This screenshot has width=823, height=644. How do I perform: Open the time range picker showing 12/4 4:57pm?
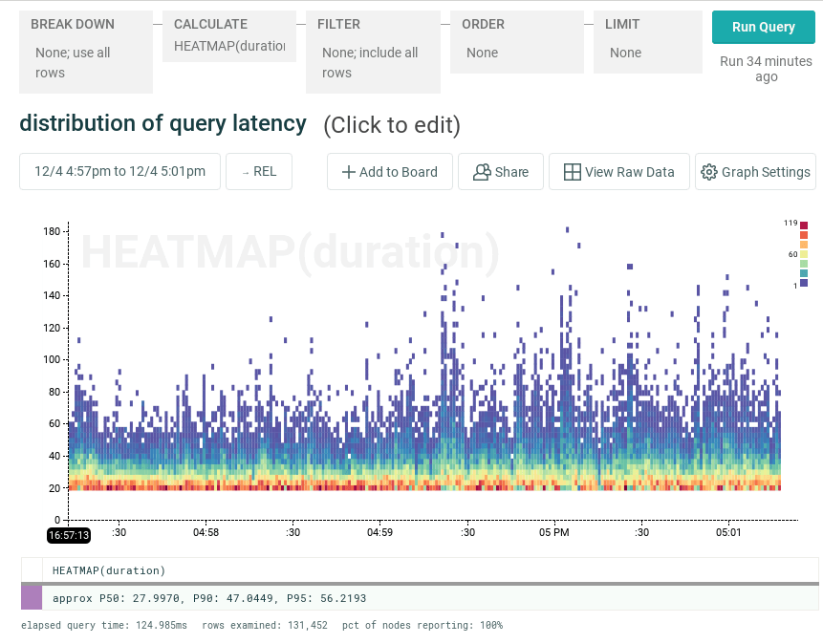click(x=119, y=172)
